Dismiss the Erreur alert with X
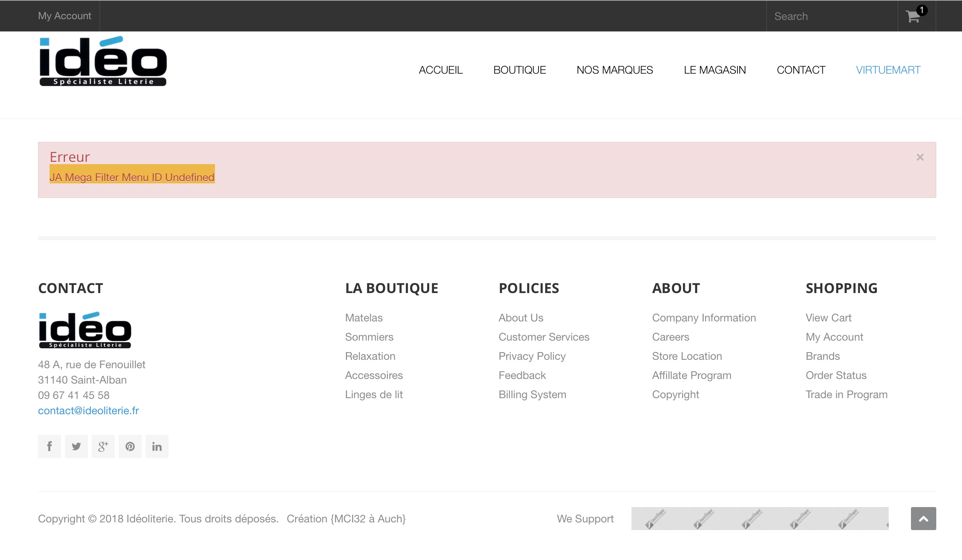 pos(920,157)
